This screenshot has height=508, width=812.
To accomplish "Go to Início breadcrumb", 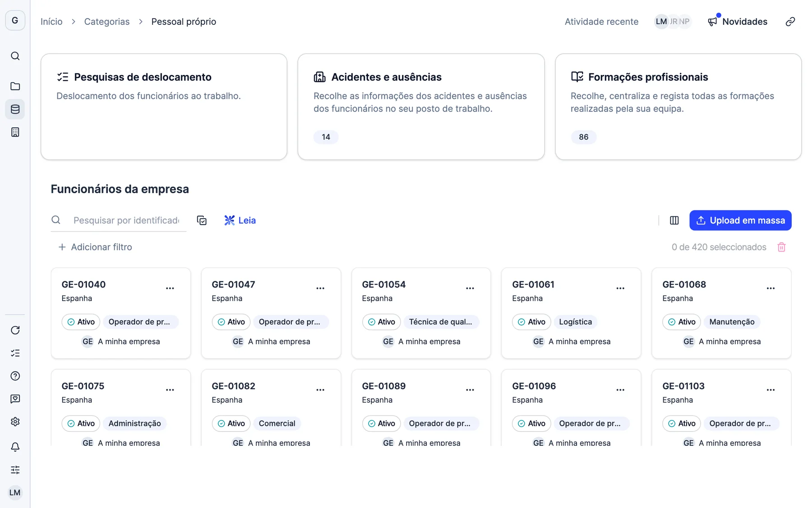I will click(51, 22).
